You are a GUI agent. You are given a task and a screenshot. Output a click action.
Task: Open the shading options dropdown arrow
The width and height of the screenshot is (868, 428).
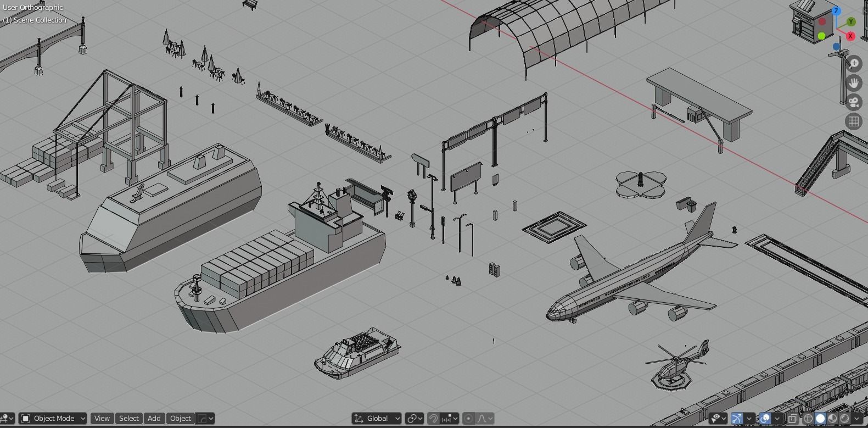[x=857, y=419]
